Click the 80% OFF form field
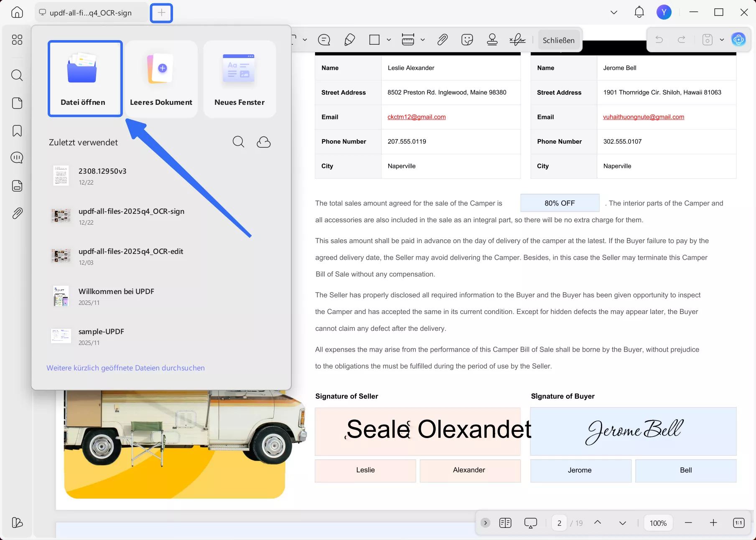The width and height of the screenshot is (756, 540). click(x=560, y=203)
